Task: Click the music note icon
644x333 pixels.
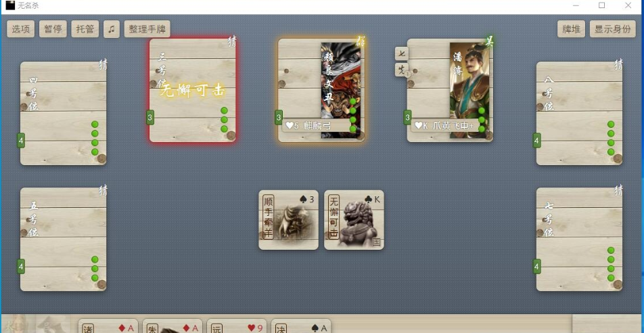Action: coord(112,29)
